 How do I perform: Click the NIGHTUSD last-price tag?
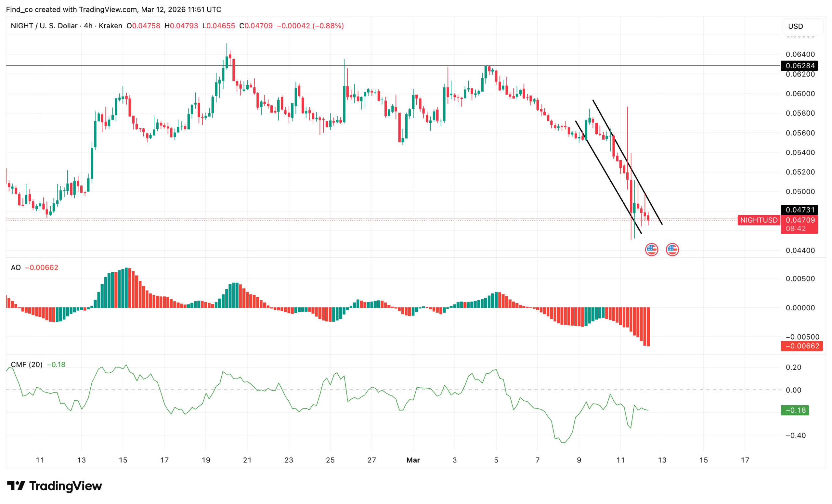point(759,220)
